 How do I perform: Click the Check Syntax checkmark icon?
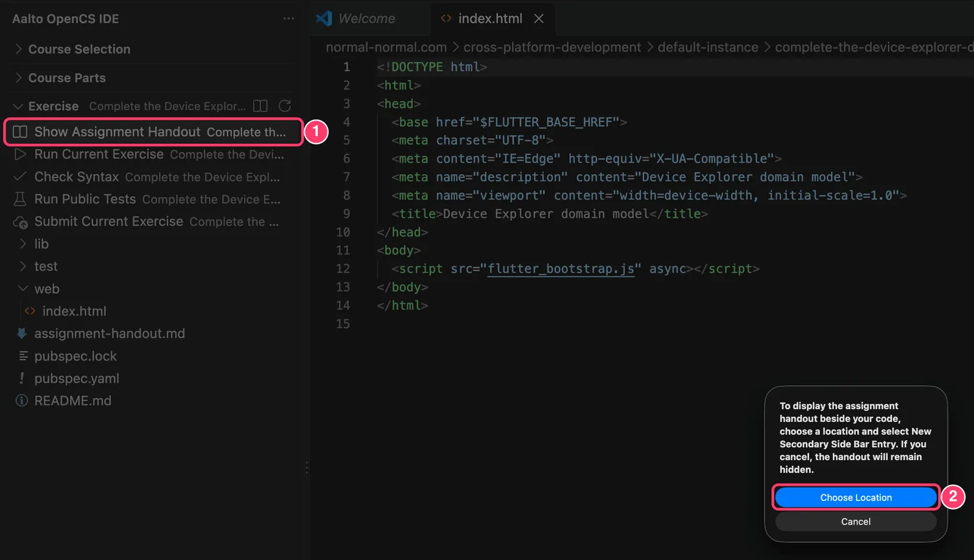20,177
